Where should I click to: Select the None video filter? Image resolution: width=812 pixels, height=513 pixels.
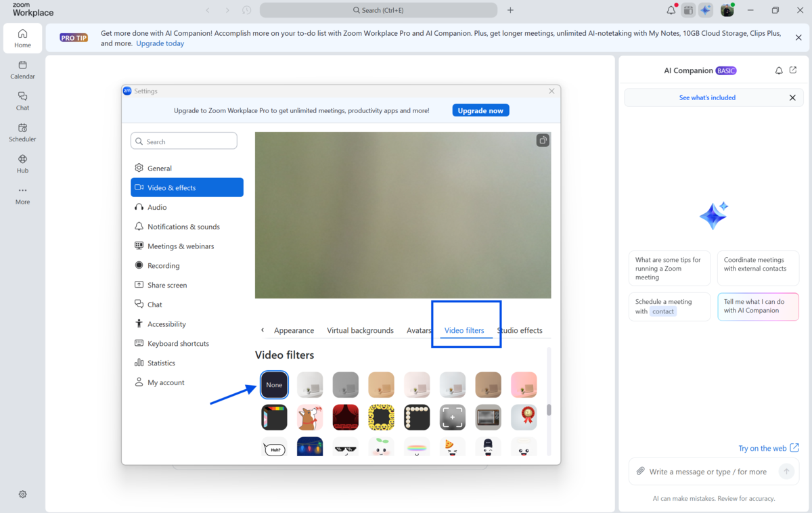pyautogui.click(x=274, y=384)
